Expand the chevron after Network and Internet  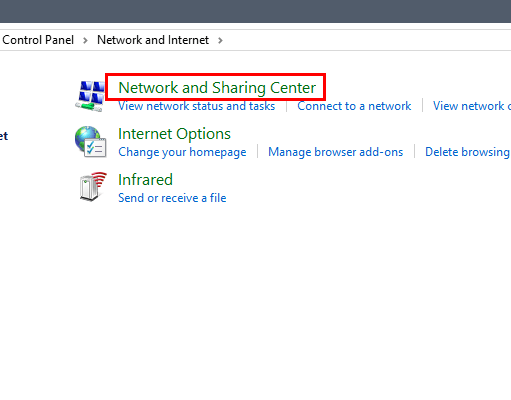tap(220, 40)
